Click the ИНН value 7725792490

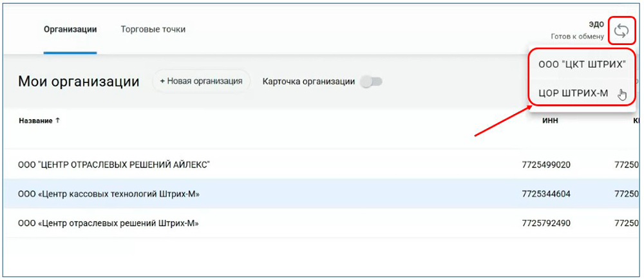point(546,223)
